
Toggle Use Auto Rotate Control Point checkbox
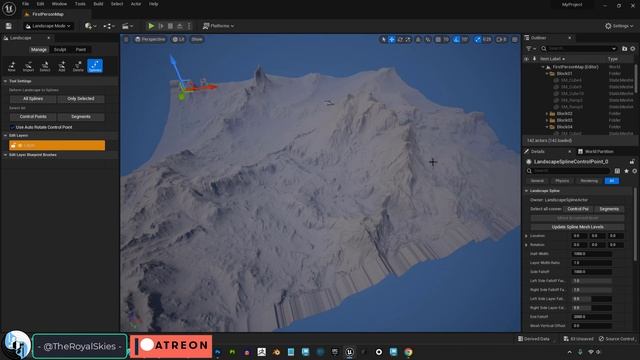coord(12,127)
